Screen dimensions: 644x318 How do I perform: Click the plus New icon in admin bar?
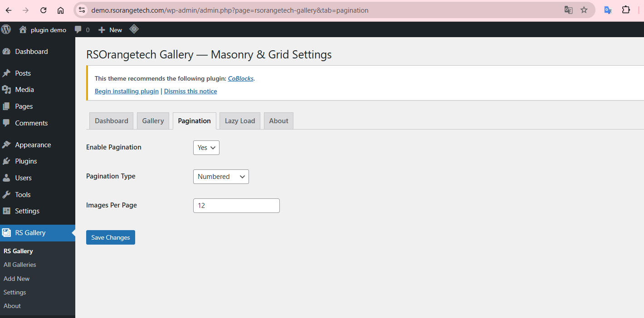coord(102,30)
